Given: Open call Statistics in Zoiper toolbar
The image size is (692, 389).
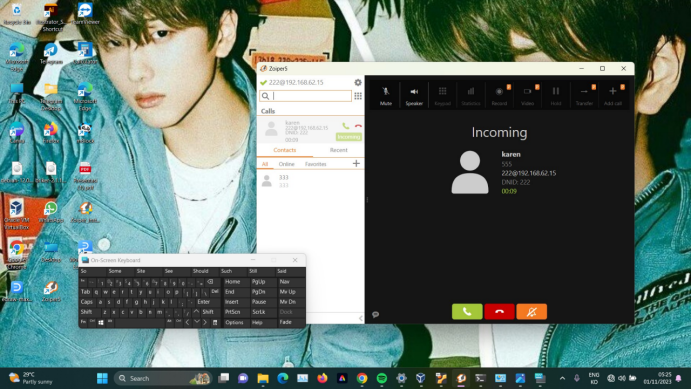Looking at the screenshot, I should 470,95.
